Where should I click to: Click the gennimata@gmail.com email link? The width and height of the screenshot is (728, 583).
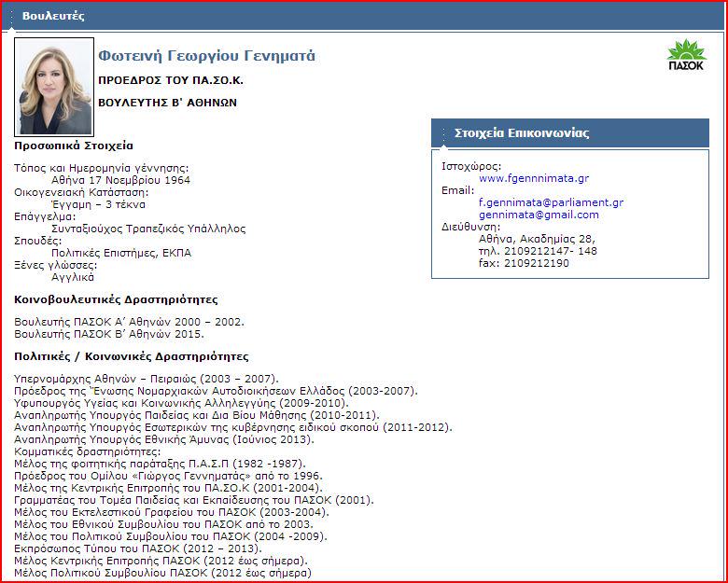click(x=539, y=215)
